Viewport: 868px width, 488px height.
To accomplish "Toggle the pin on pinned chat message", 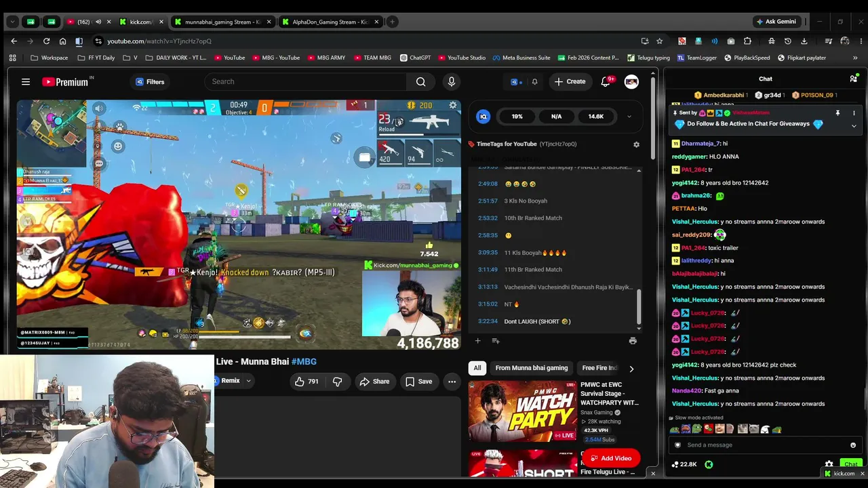I will (837, 113).
